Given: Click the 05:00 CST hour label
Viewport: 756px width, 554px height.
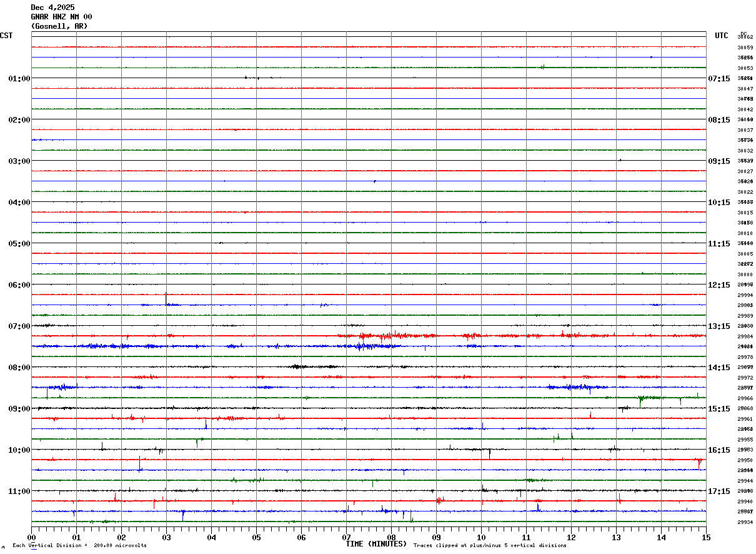Looking at the screenshot, I should (x=19, y=244).
